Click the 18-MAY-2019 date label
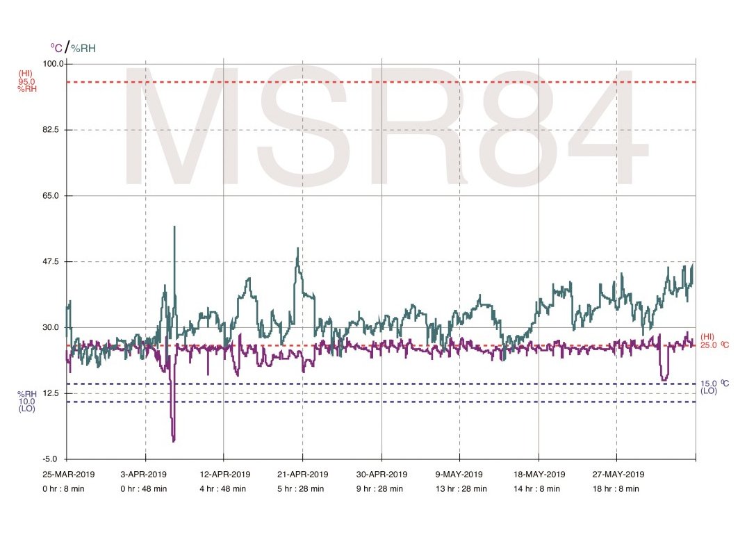This screenshot has width=747, height=560. 539,475
